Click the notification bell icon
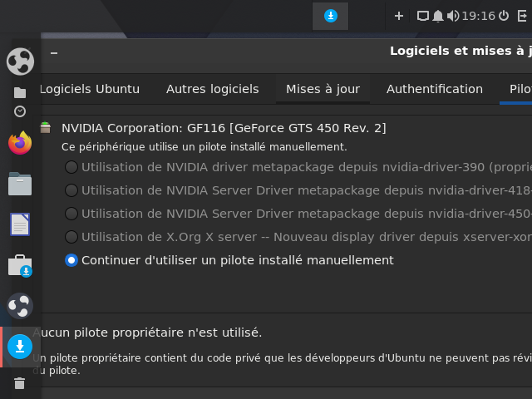The width and height of the screenshot is (532, 399). pos(438,16)
